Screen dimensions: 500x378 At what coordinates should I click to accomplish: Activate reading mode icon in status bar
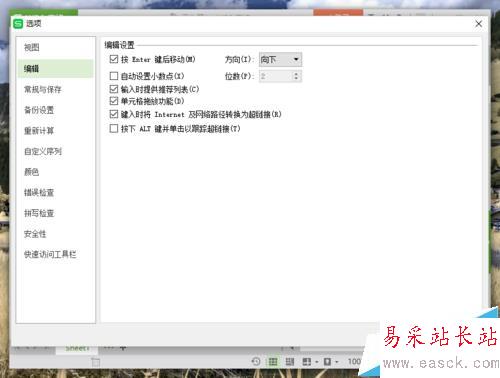307,362
